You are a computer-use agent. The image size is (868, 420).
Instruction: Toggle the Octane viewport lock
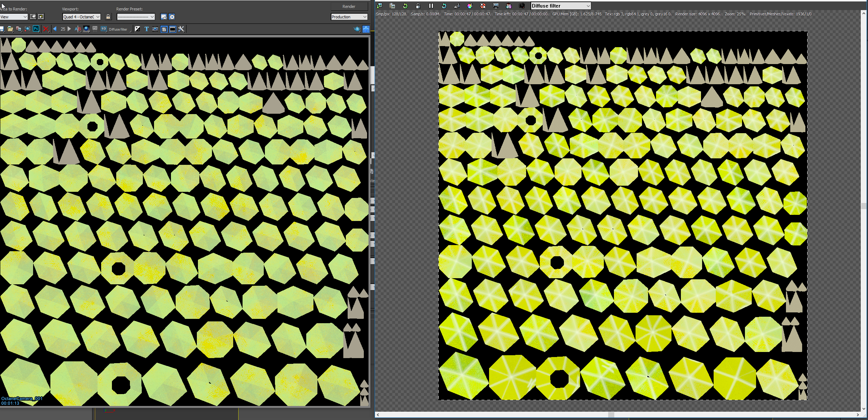coord(418,6)
